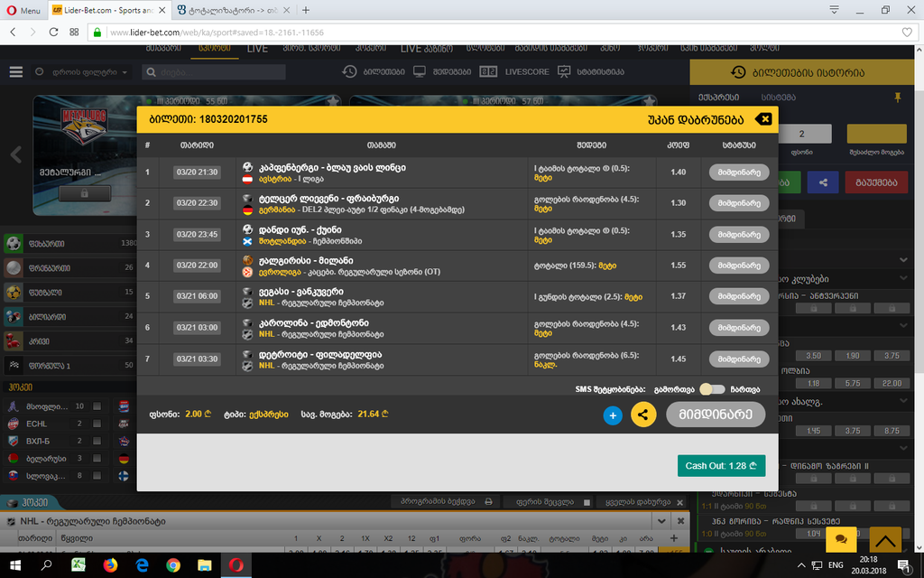Screen dimensions: 924x578
Task: Open the დროის ფილტრი time filter dropdown
Action: [81, 72]
